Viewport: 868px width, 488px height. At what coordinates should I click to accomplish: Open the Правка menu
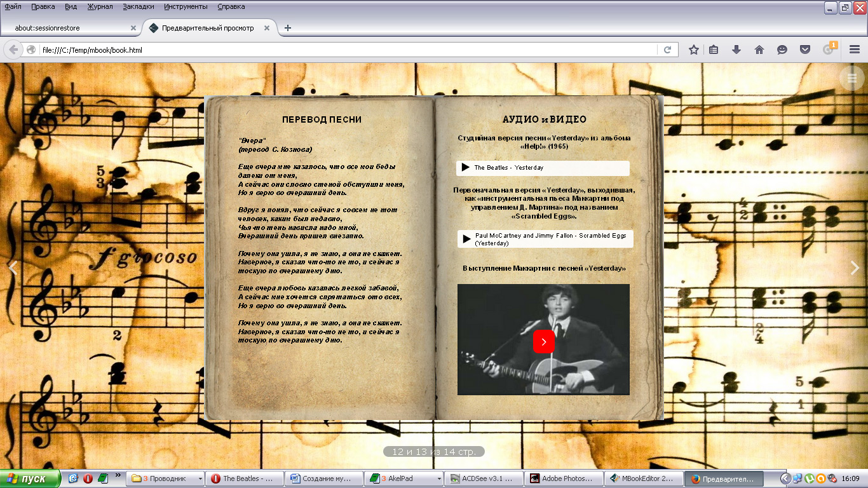43,6
